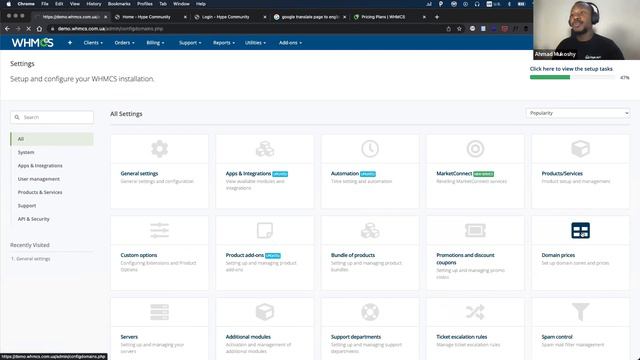Open the Servers card title

pyautogui.click(x=129, y=337)
